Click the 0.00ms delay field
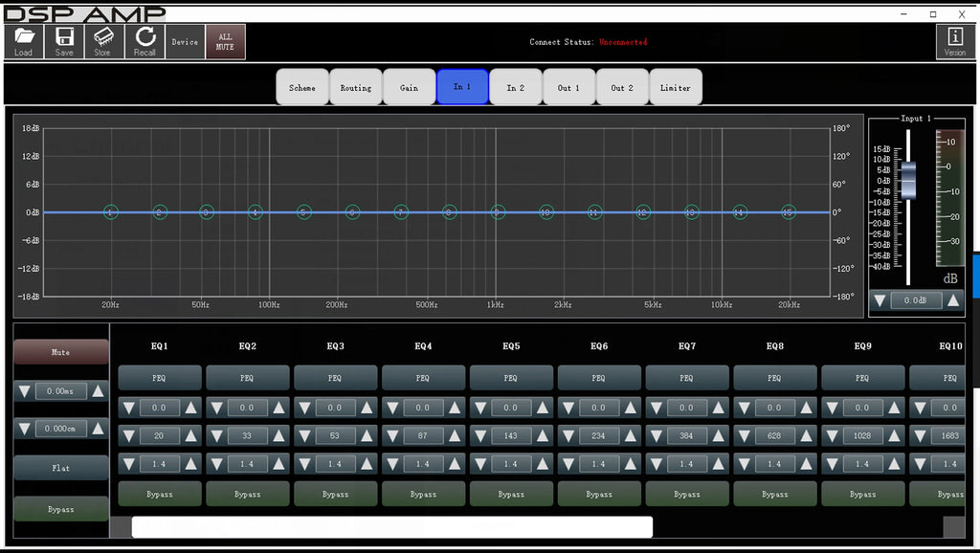Viewport: 980px width, 553px height. coord(60,391)
